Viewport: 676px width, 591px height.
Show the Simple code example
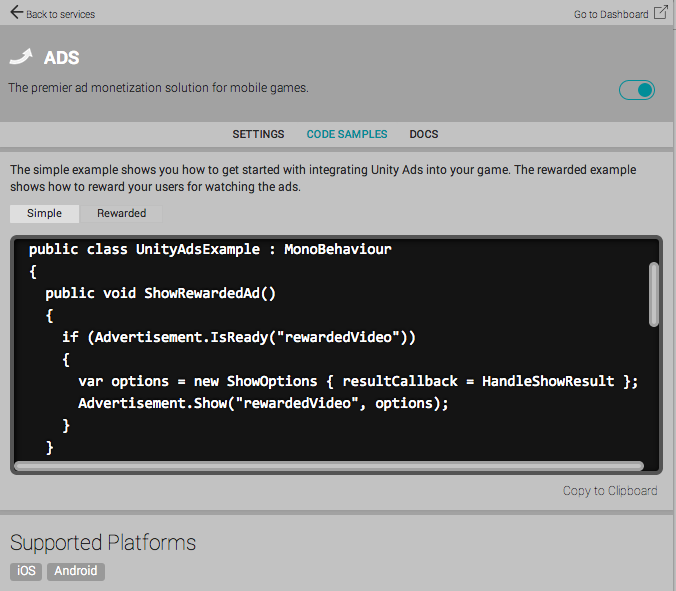click(x=44, y=213)
